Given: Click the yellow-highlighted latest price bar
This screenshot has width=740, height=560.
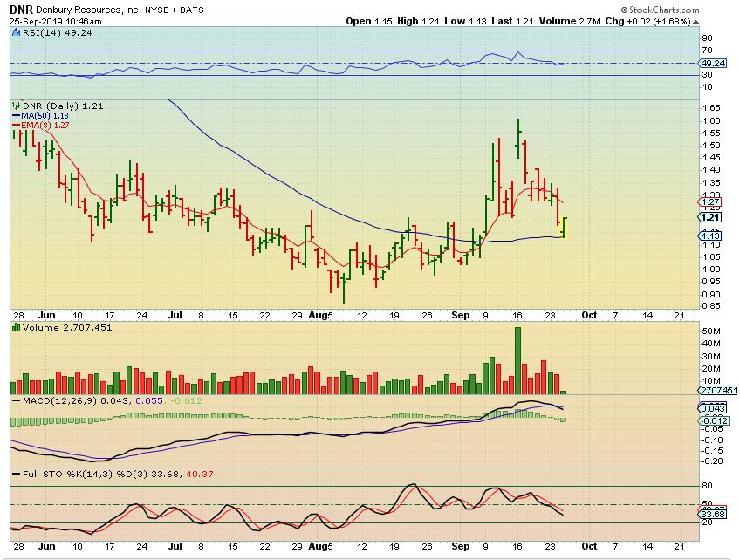Looking at the screenshot, I should tap(564, 227).
